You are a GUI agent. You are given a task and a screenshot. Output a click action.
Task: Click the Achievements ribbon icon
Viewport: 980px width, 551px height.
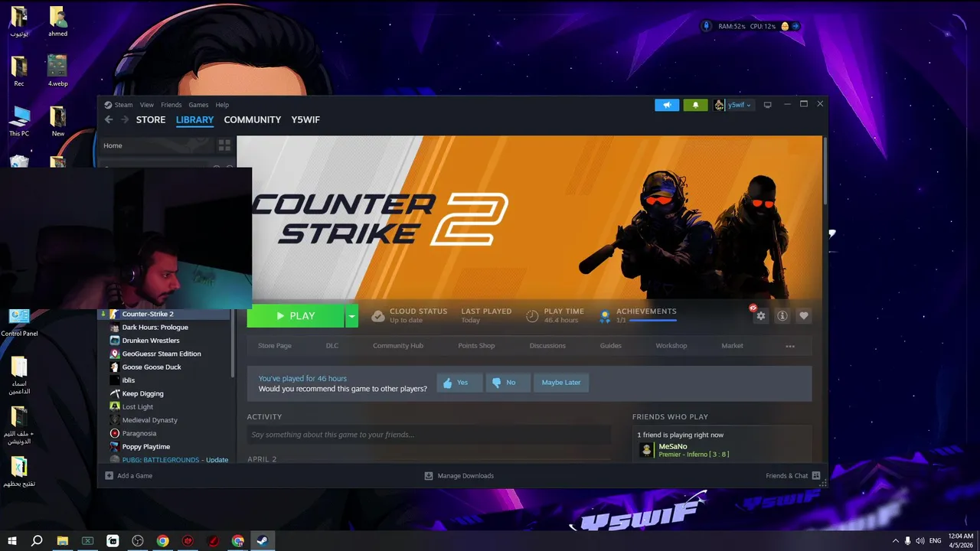pos(605,315)
